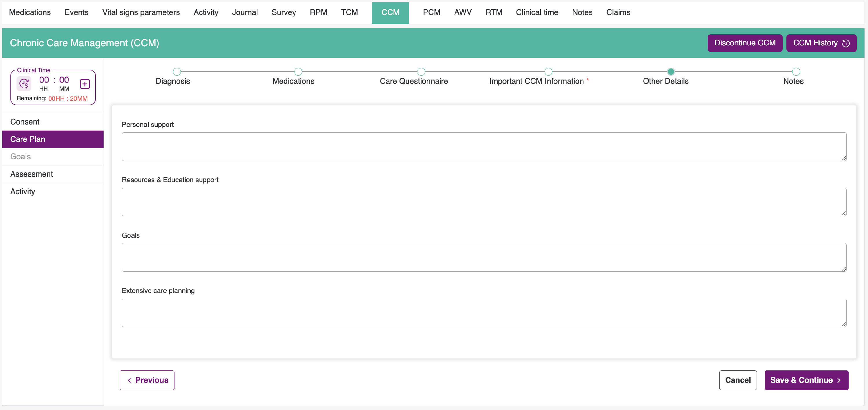Image resolution: width=868 pixels, height=410 pixels.
Task: Click the clinical time billing clock icon
Action: pos(24,84)
